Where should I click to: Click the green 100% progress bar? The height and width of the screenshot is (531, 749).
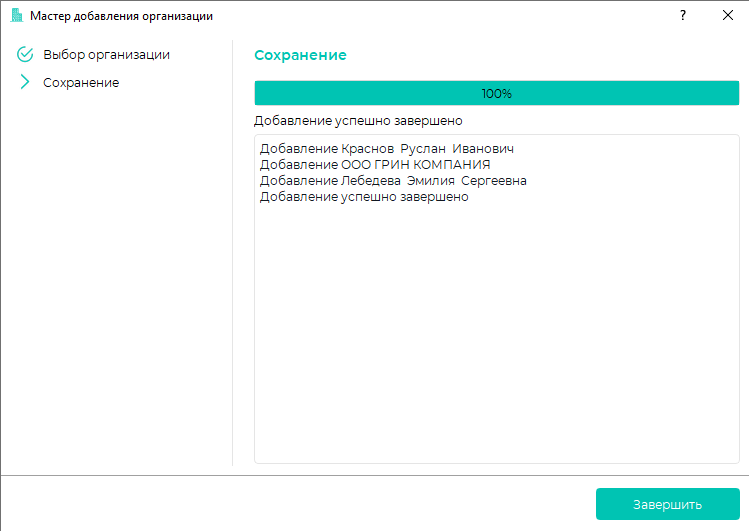496,93
